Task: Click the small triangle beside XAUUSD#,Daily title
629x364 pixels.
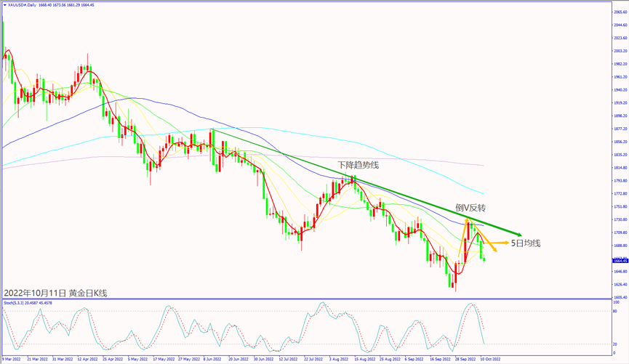Action: (4, 3)
